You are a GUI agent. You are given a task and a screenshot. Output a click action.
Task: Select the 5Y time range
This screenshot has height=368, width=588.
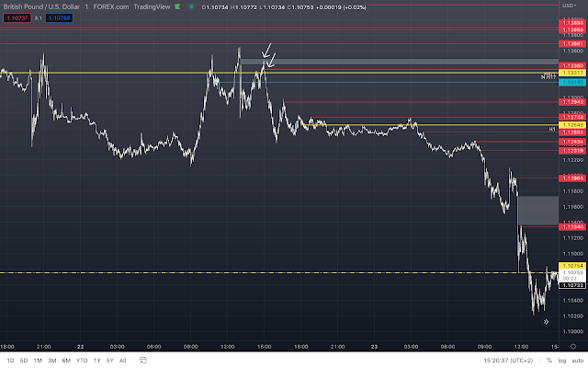[109, 360]
